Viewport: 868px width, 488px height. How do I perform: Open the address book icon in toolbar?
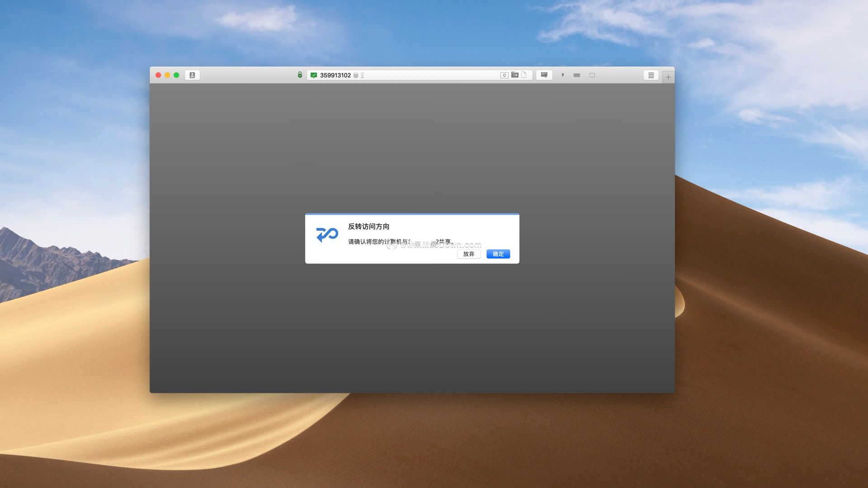192,75
